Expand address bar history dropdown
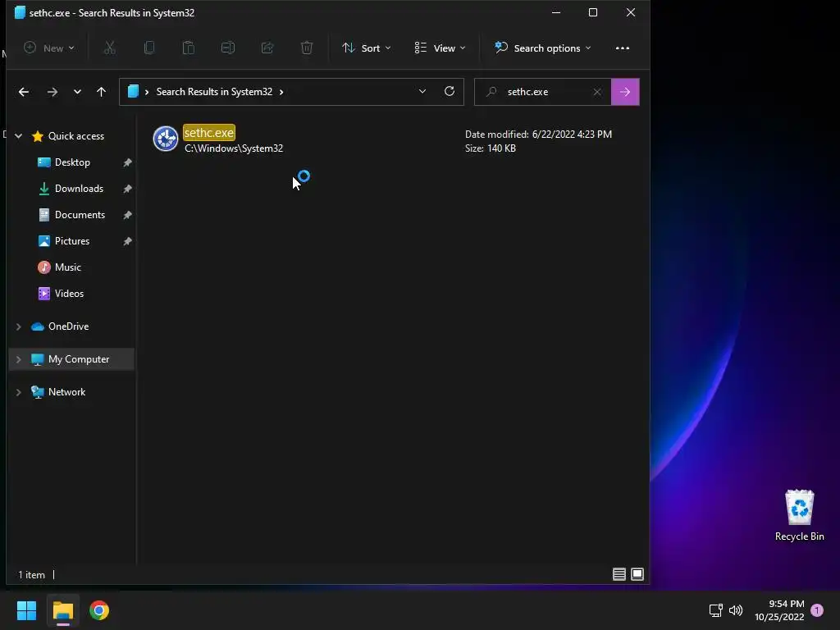The width and height of the screenshot is (840, 630). pos(422,92)
